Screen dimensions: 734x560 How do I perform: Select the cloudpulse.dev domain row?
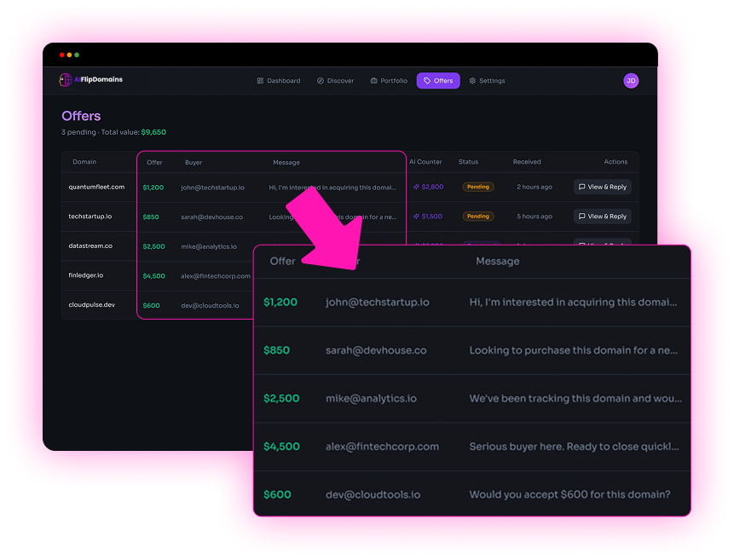(x=91, y=304)
